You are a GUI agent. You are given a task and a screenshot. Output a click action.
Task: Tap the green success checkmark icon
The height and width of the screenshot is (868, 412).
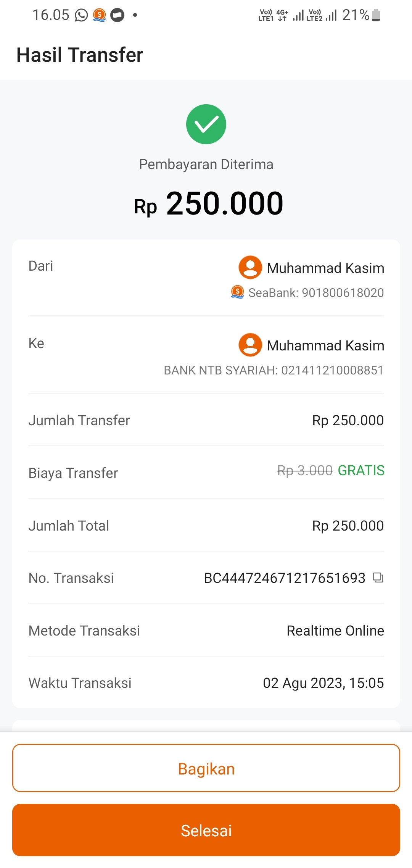(206, 124)
